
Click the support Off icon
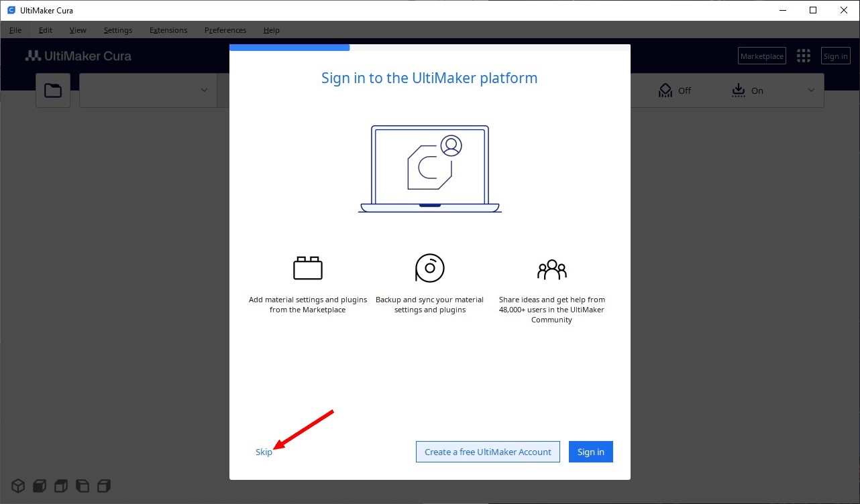click(x=665, y=90)
